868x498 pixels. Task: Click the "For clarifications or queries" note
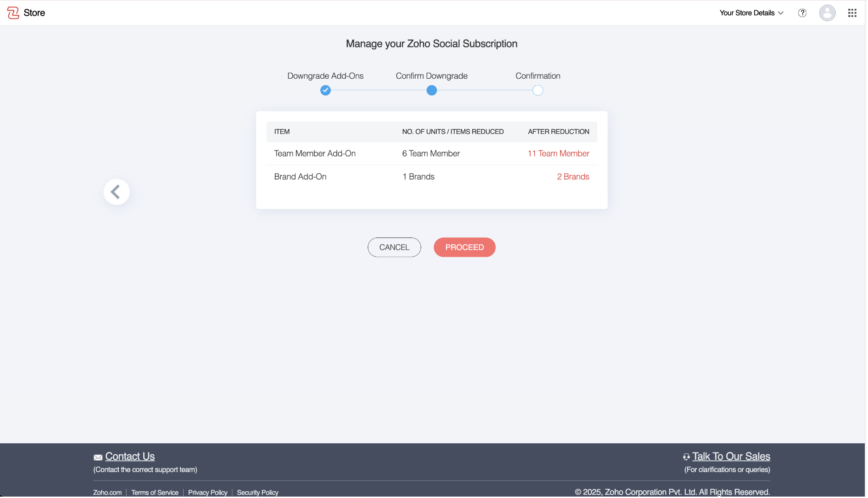click(727, 470)
